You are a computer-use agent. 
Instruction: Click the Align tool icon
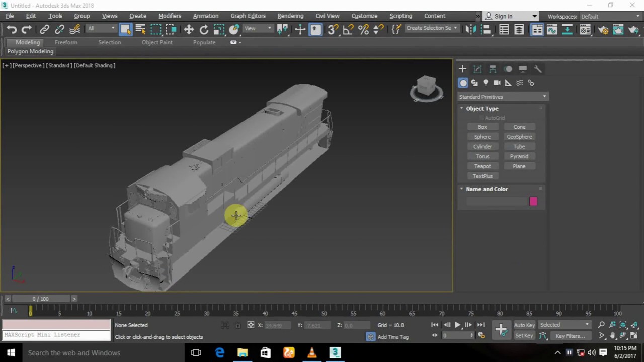pyautogui.click(x=486, y=30)
